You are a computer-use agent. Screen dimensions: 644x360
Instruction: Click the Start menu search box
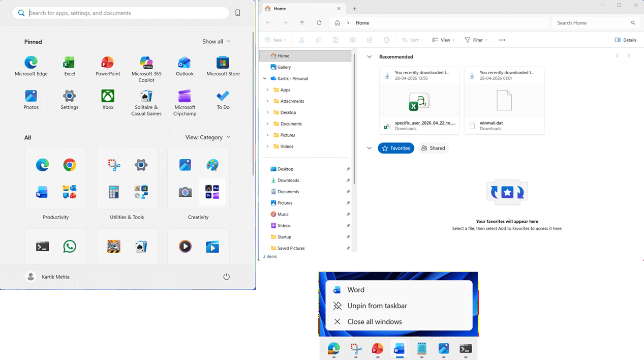(x=122, y=13)
